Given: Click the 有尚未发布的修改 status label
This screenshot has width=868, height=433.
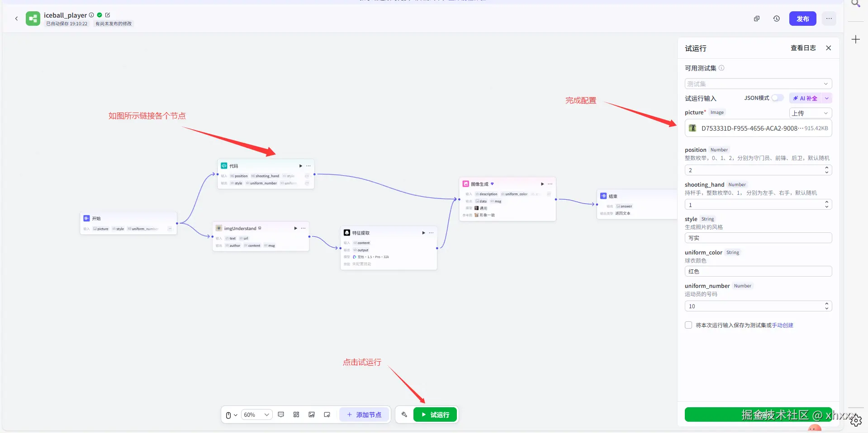Looking at the screenshot, I should tap(114, 24).
